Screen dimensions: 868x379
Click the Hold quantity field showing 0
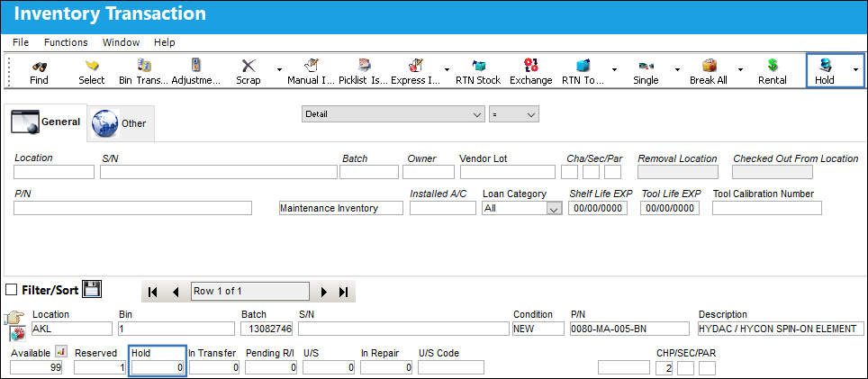158,367
